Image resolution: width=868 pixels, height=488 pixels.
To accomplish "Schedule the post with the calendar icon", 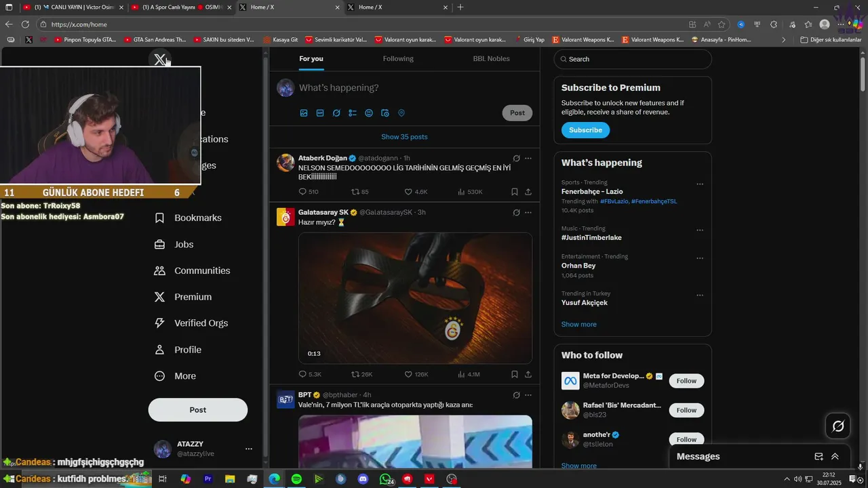I will tap(385, 113).
